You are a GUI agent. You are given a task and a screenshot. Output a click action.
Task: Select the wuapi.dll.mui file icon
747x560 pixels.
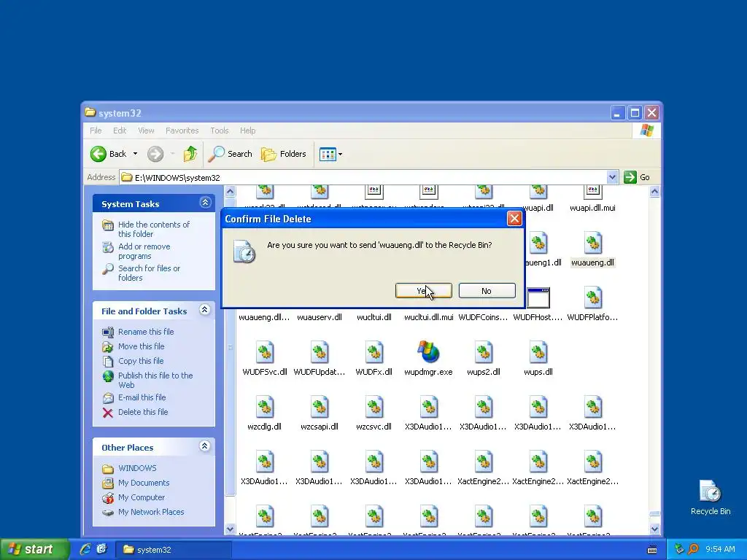click(x=593, y=192)
